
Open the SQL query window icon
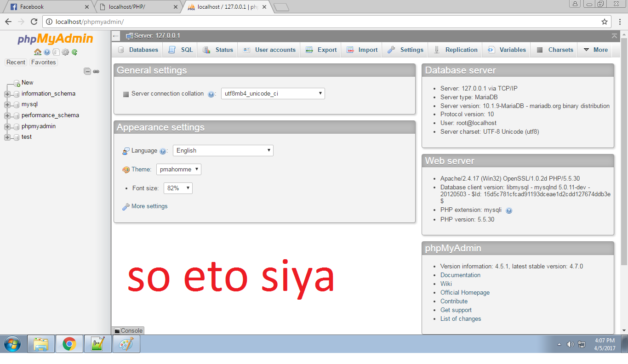point(56,52)
